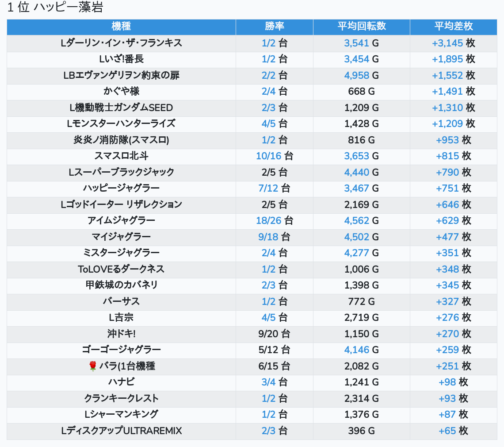This screenshot has width=504, height=447.
Task: Select the 沖ドキ! machine name
Action: pyautogui.click(x=121, y=334)
